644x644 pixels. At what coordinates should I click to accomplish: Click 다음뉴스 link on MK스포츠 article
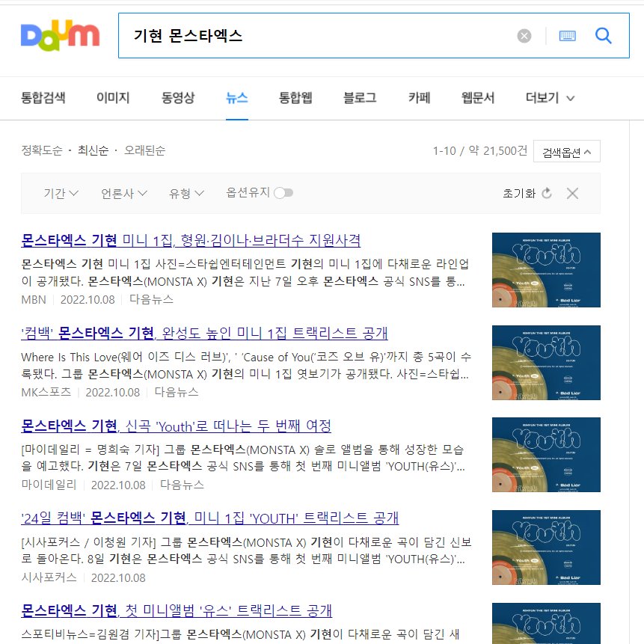(x=177, y=392)
